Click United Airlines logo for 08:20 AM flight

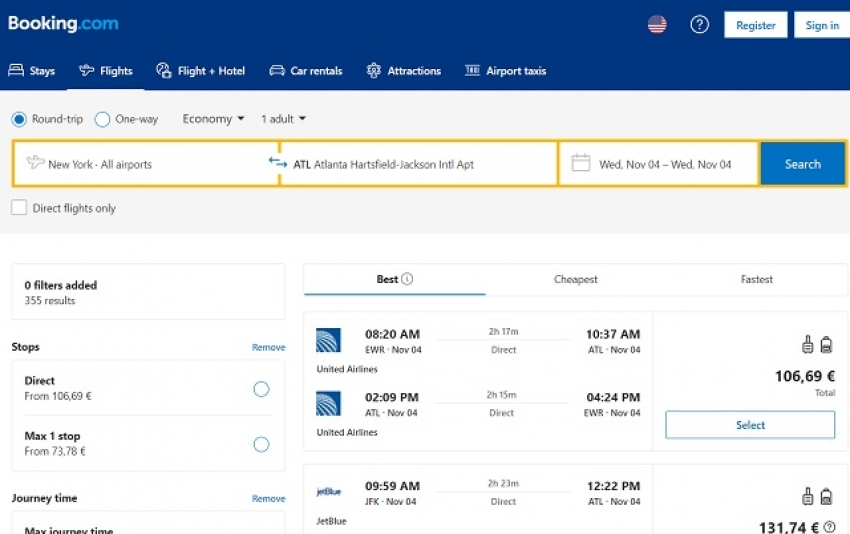(329, 340)
